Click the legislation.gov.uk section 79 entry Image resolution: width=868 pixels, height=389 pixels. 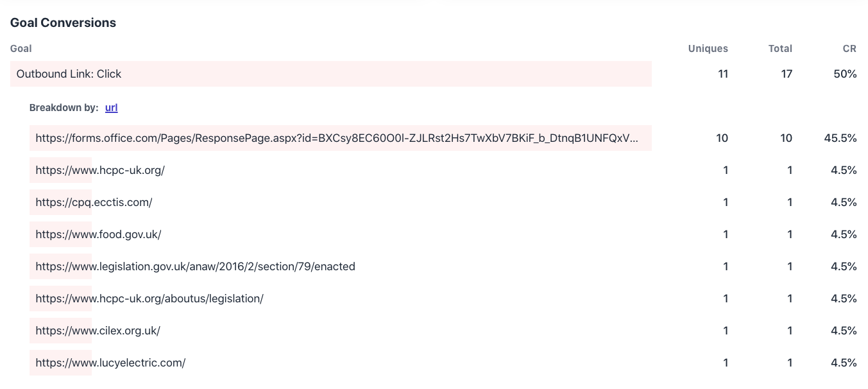[195, 266]
